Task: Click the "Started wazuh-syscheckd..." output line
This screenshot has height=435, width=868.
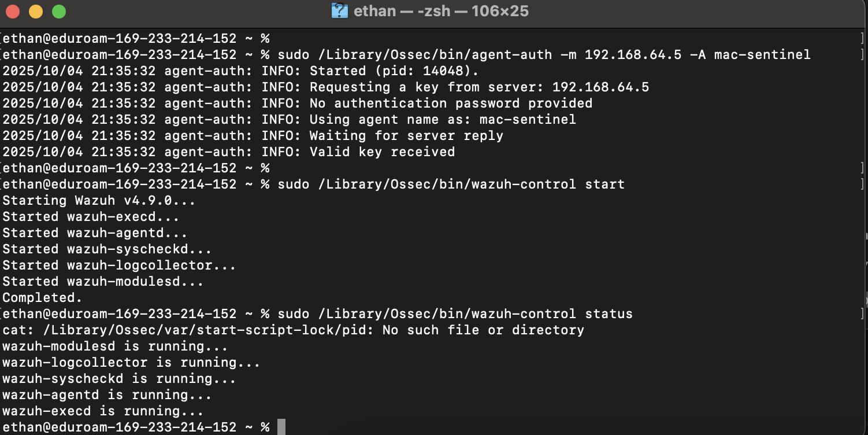Action: click(x=107, y=249)
